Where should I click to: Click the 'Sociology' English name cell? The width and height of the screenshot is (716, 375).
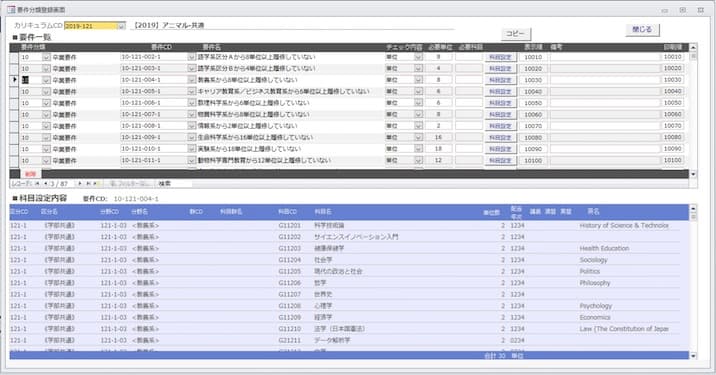click(594, 260)
